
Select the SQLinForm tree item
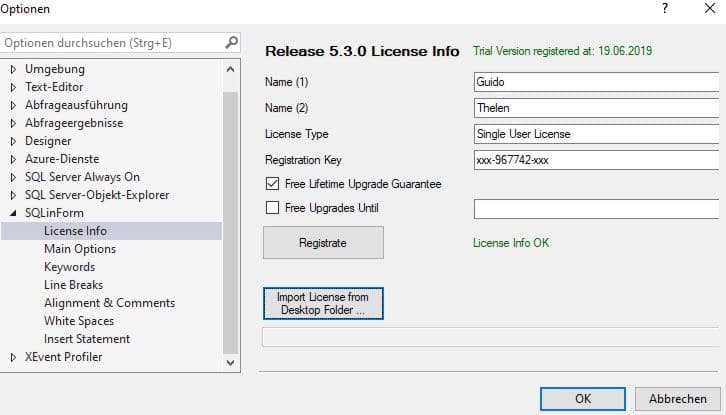pyautogui.click(x=54, y=213)
